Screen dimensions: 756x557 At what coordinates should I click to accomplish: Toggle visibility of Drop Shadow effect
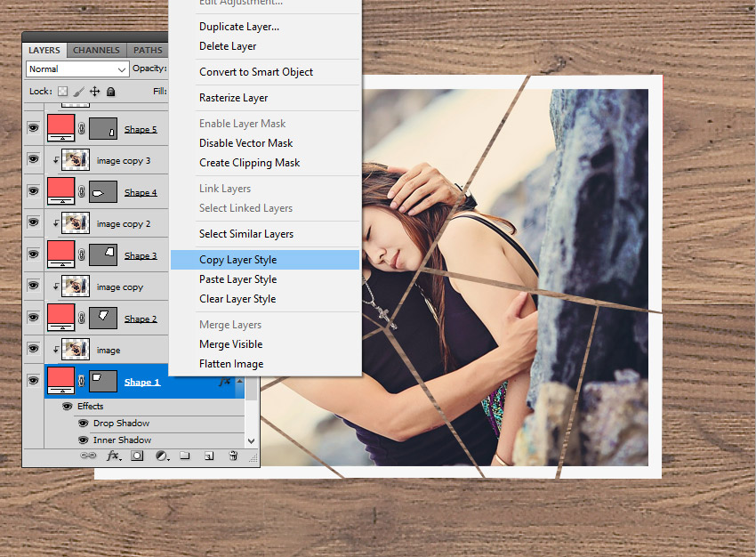[x=83, y=424]
